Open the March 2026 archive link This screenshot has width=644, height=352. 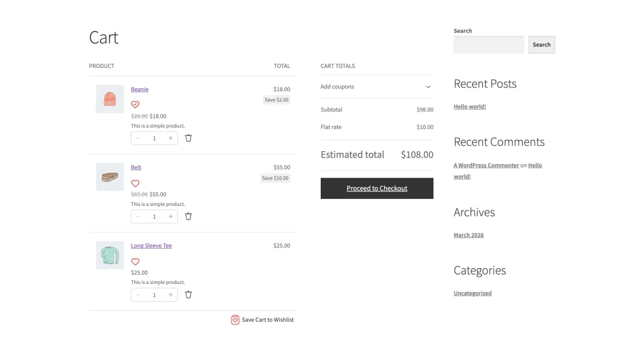pos(469,236)
